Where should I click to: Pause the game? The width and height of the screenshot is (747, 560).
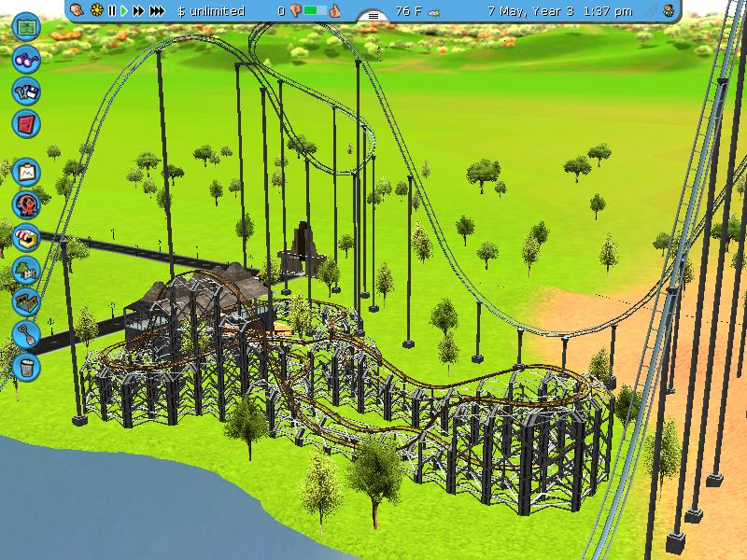coord(112,11)
